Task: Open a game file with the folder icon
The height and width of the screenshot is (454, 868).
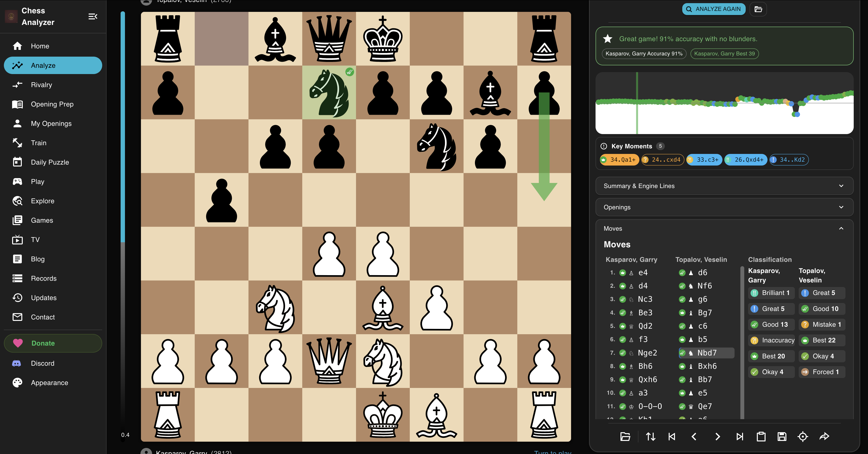Action: click(625, 437)
